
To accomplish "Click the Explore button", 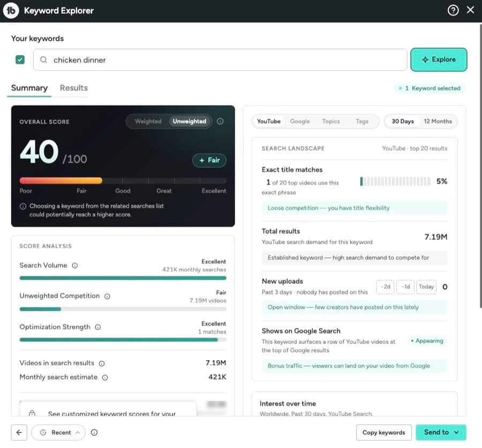I will tap(439, 59).
